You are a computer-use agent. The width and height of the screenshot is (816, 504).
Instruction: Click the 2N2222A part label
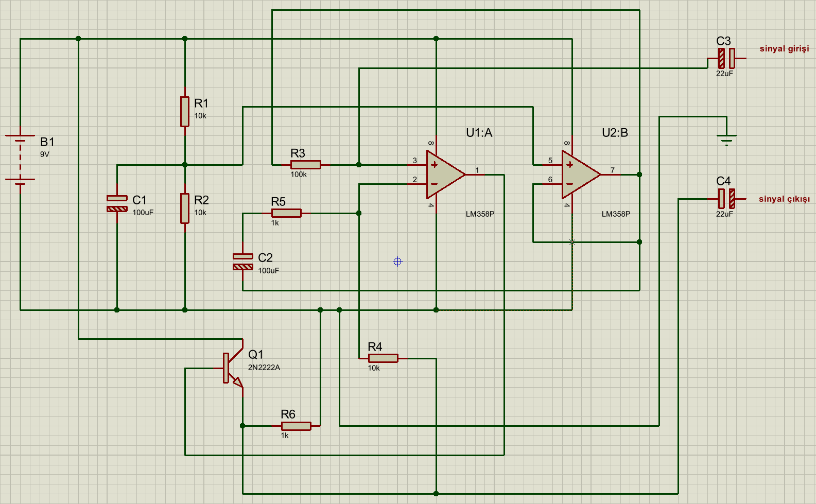tap(264, 368)
